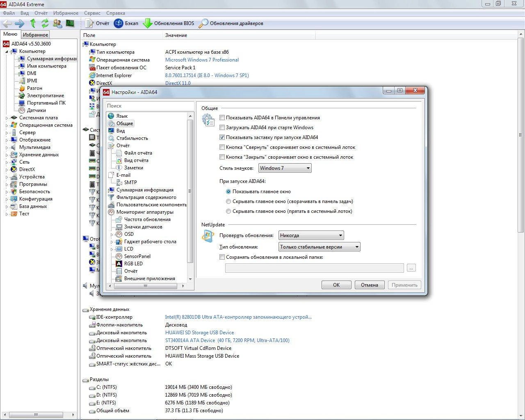Select Стабильность in settings tree
525x420 pixels.
(x=132, y=138)
